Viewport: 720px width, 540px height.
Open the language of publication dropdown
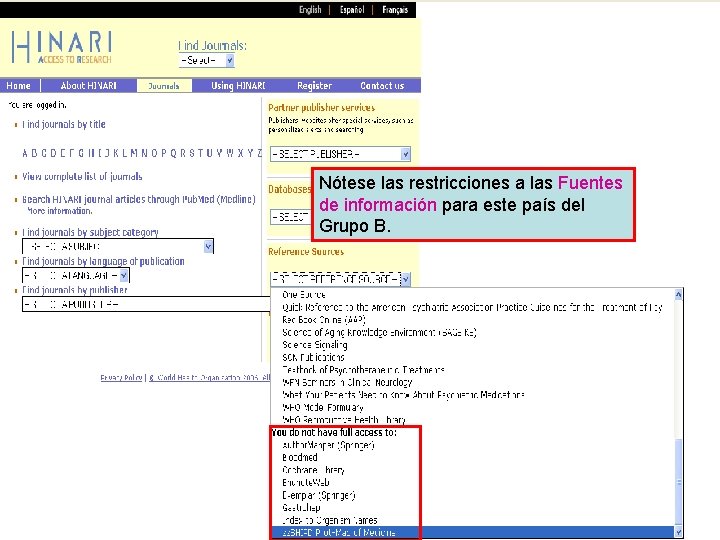click(x=76, y=276)
